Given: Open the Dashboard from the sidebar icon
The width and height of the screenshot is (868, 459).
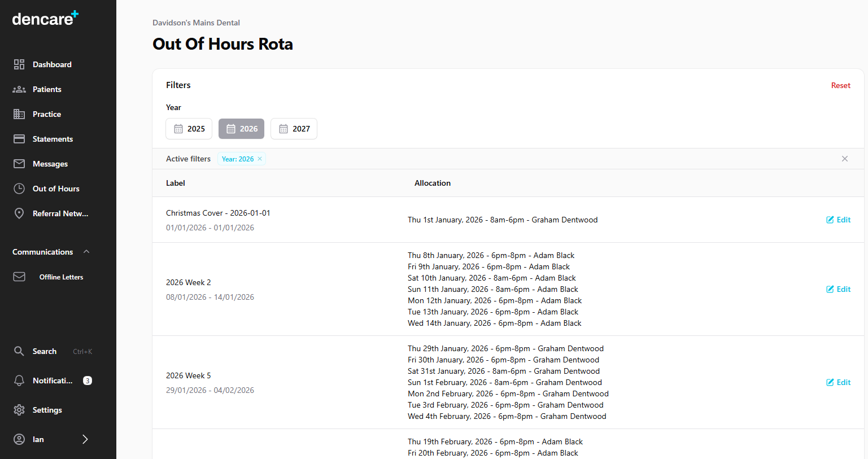Looking at the screenshot, I should coord(19,64).
